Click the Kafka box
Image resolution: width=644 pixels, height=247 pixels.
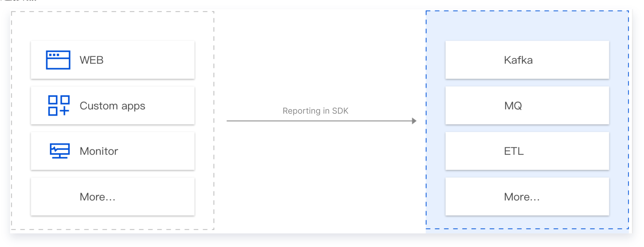[527, 60]
